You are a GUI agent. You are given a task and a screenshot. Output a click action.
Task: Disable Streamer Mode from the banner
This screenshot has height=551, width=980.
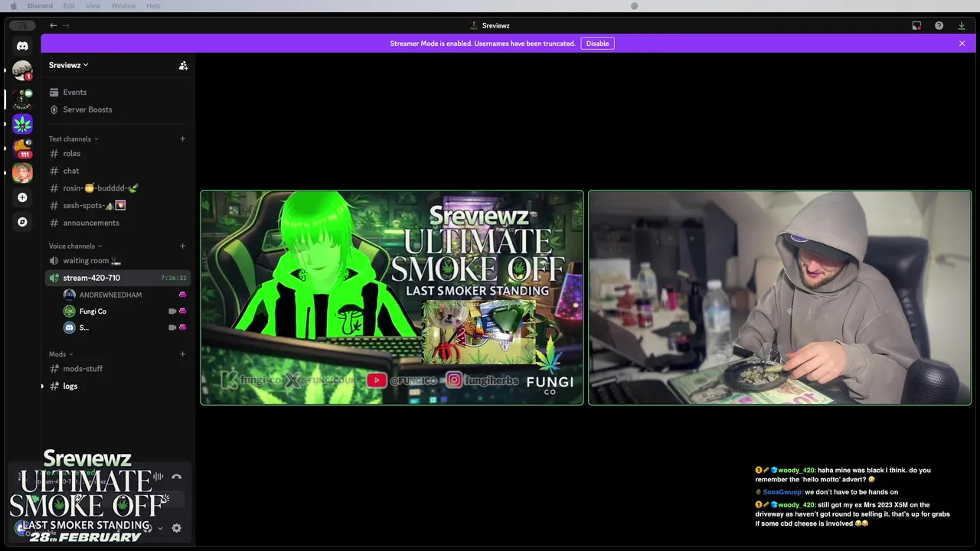(597, 44)
